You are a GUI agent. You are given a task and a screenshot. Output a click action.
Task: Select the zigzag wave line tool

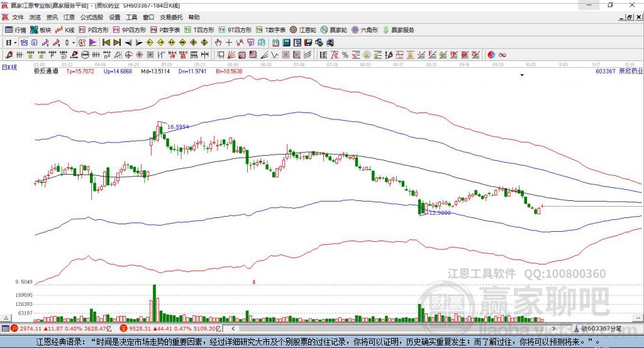coord(275,55)
